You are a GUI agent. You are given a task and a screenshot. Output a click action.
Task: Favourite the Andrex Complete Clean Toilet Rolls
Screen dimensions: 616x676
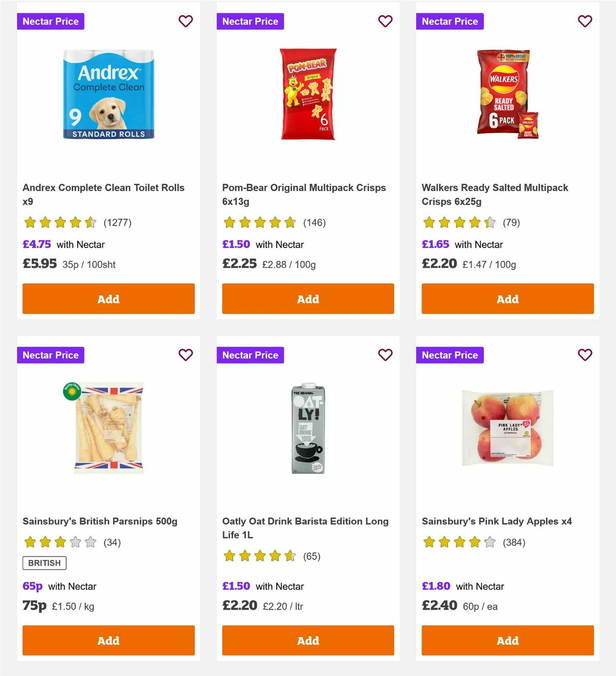[x=186, y=21]
